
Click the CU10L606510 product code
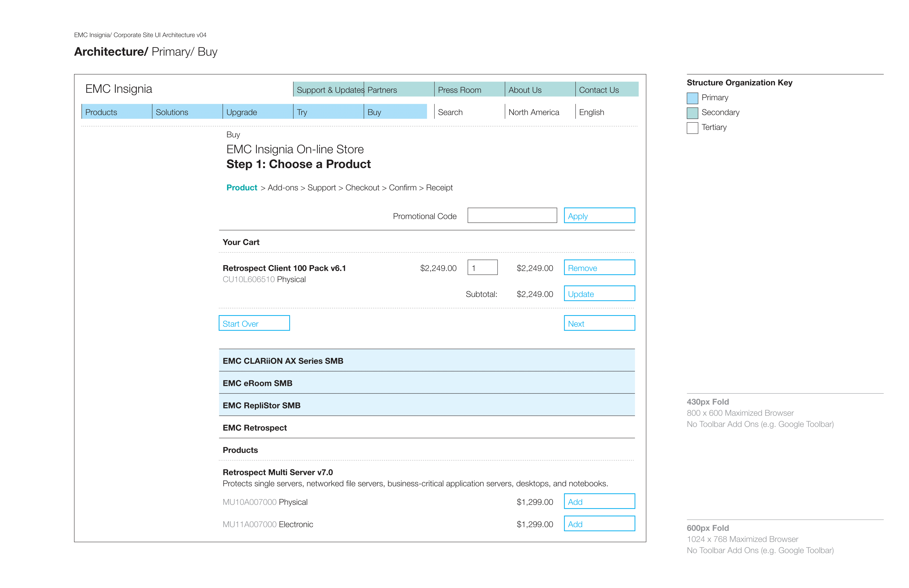tap(249, 279)
